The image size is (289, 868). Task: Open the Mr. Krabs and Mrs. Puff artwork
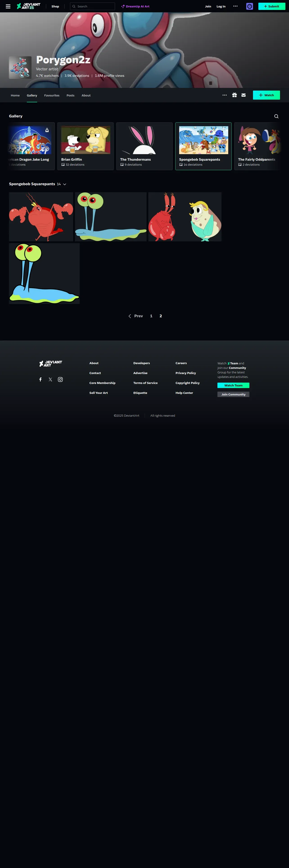tap(185, 217)
